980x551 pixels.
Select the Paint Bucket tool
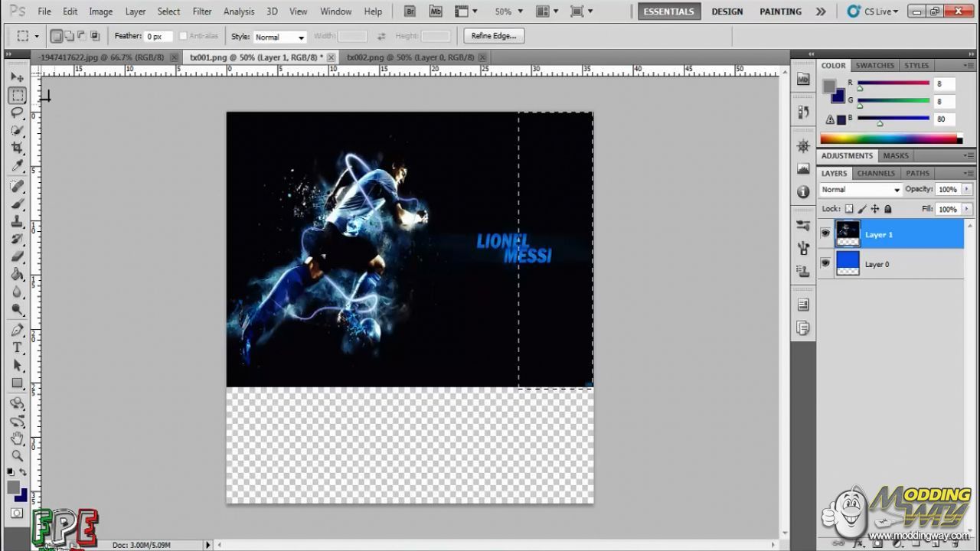pyautogui.click(x=17, y=275)
